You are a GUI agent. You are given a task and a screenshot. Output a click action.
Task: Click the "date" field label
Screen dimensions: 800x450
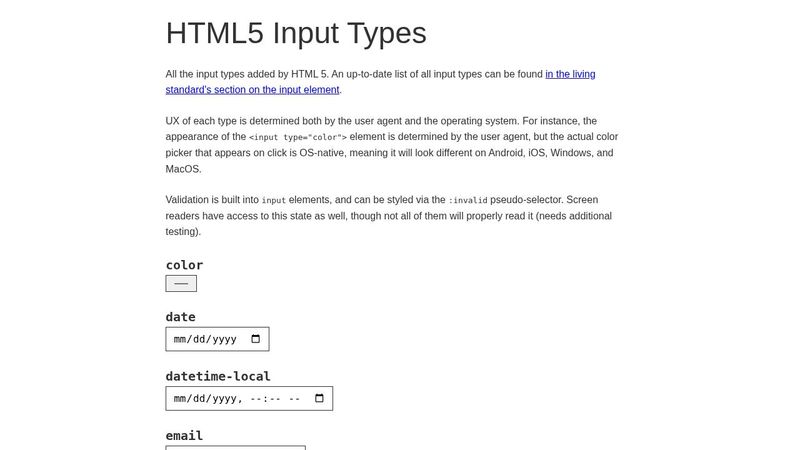click(180, 317)
